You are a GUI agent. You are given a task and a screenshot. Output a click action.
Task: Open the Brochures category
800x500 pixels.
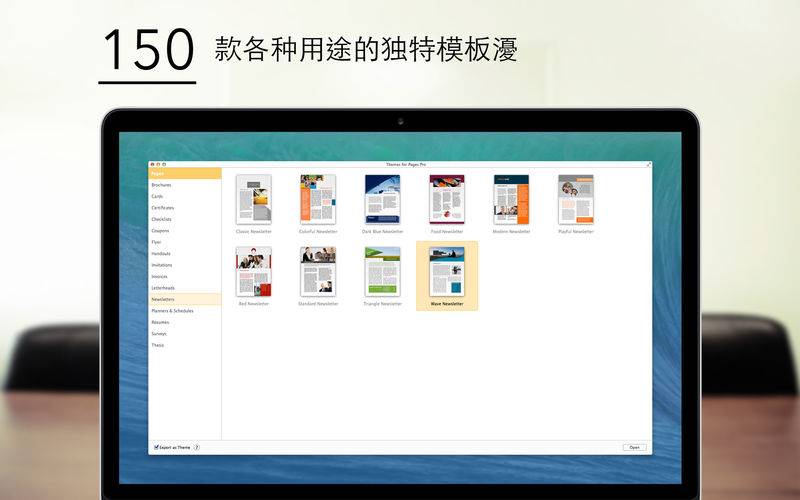click(185, 185)
